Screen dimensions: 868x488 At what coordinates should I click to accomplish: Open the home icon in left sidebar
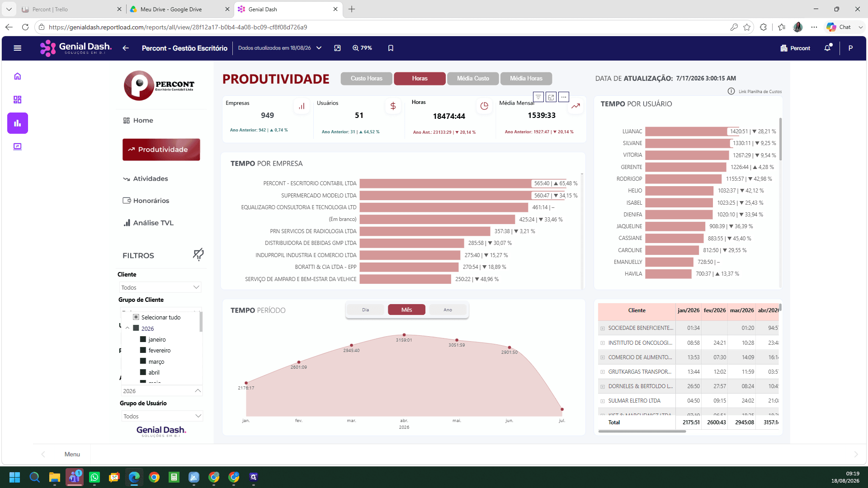pos(18,76)
